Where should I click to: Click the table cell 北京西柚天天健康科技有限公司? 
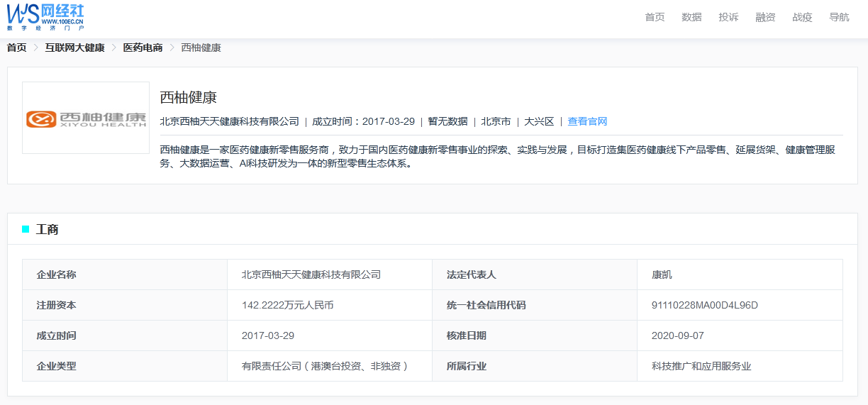pos(330,274)
